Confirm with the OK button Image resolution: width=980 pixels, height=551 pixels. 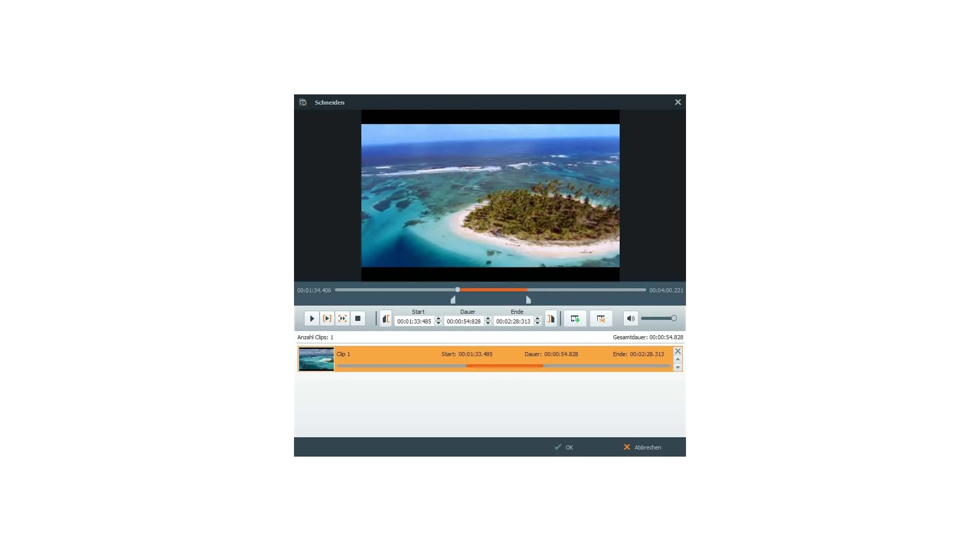click(x=564, y=447)
